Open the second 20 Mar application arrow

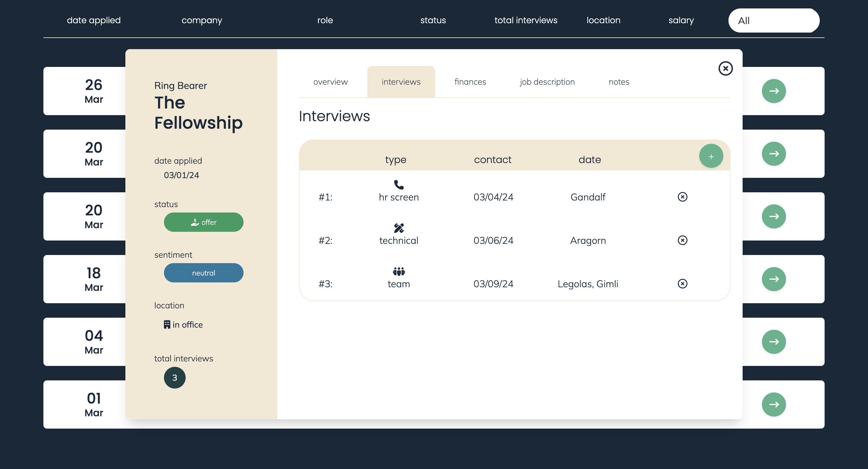[x=774, y=216]
